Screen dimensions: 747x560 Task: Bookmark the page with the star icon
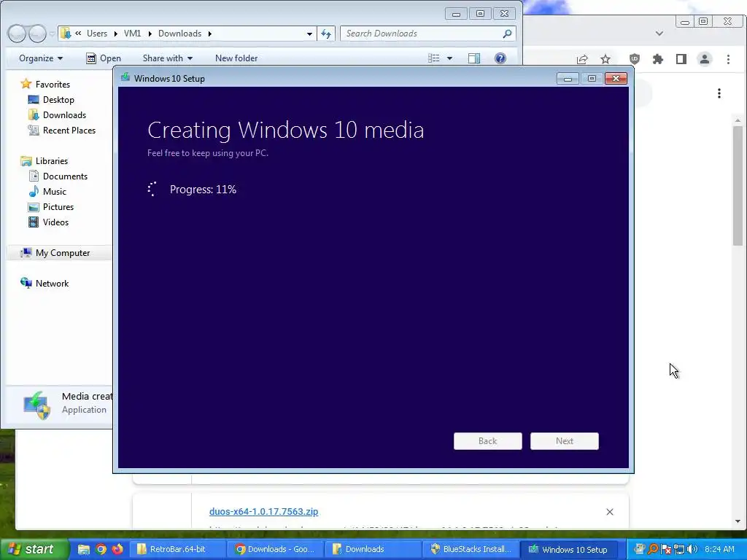[x=605, y=59]
